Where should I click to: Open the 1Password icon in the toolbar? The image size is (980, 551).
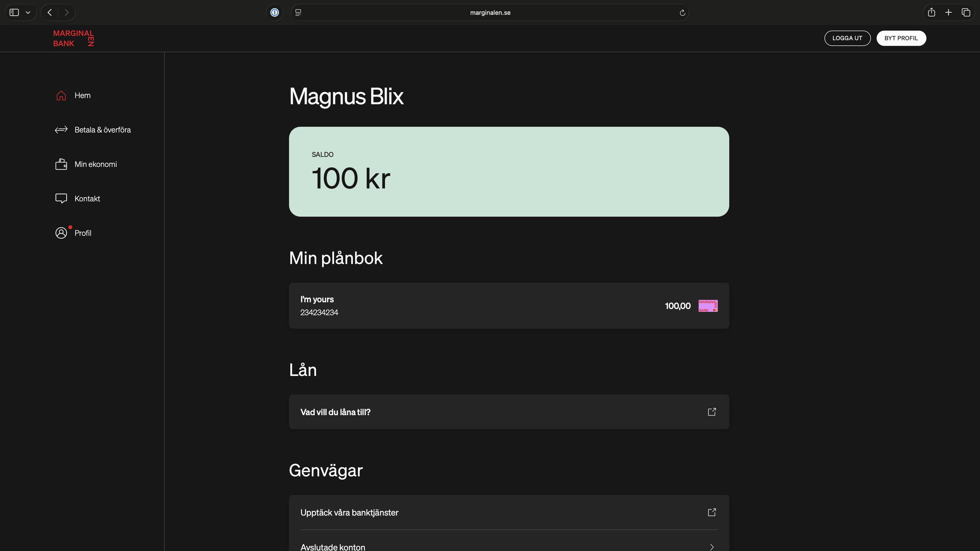tap(274, 12)
